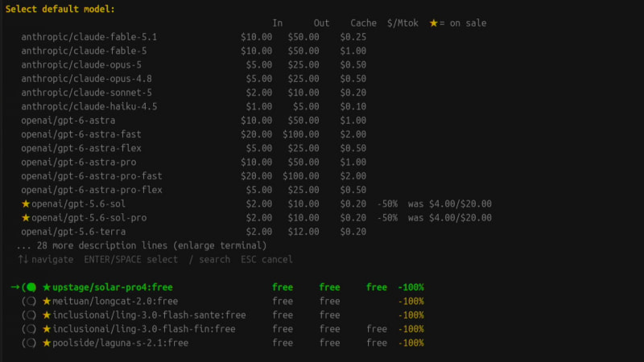644x362 pixels.
Task: Click the 'In' column header
Action: (278, 23)
